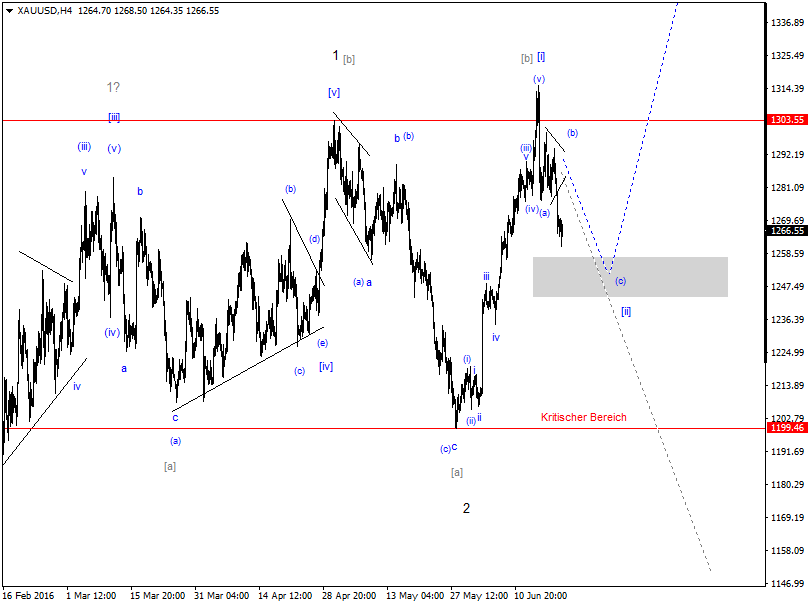The height and width of the screenshot is (607, 808).
Task: Click the 10 Jun 20:00 time label
Action: (541, 596)
